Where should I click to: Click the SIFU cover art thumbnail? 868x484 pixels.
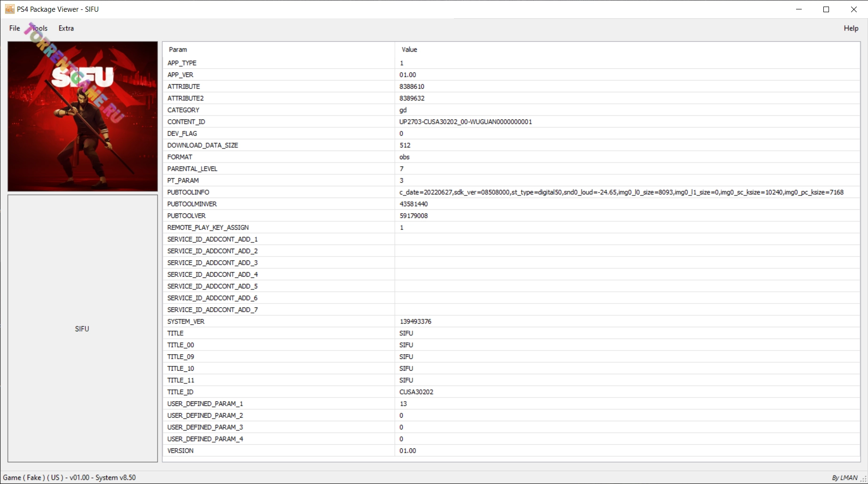coord(83,116)
